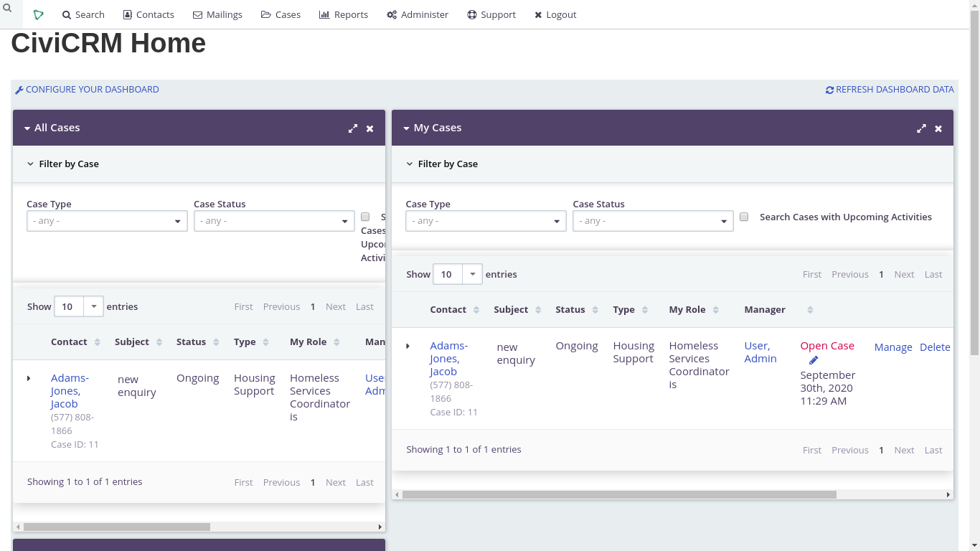Open the Contacts menu

point(149,14)
